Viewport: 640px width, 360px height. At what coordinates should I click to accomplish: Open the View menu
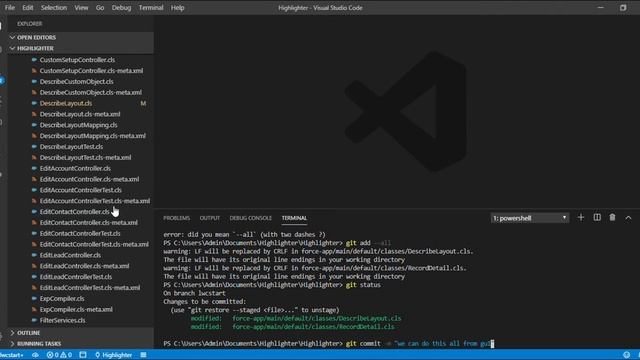coord(81,8)
